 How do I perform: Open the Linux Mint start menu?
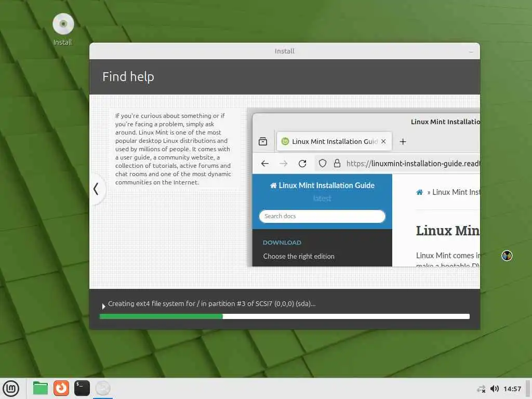(x=11, y=389)
